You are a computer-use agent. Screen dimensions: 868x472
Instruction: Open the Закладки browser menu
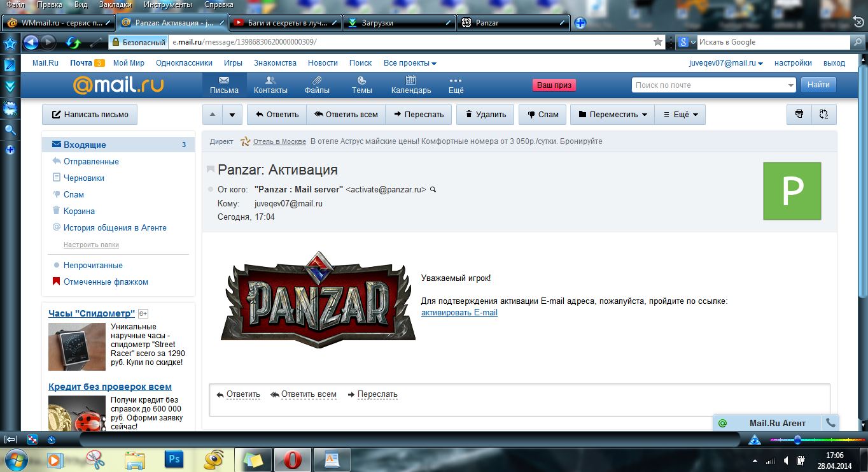[115, 4]
